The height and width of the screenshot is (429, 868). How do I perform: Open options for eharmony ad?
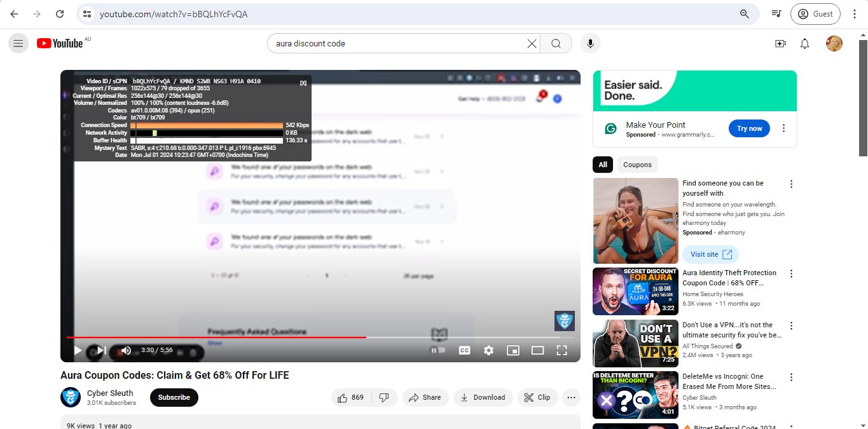(791, 184)
